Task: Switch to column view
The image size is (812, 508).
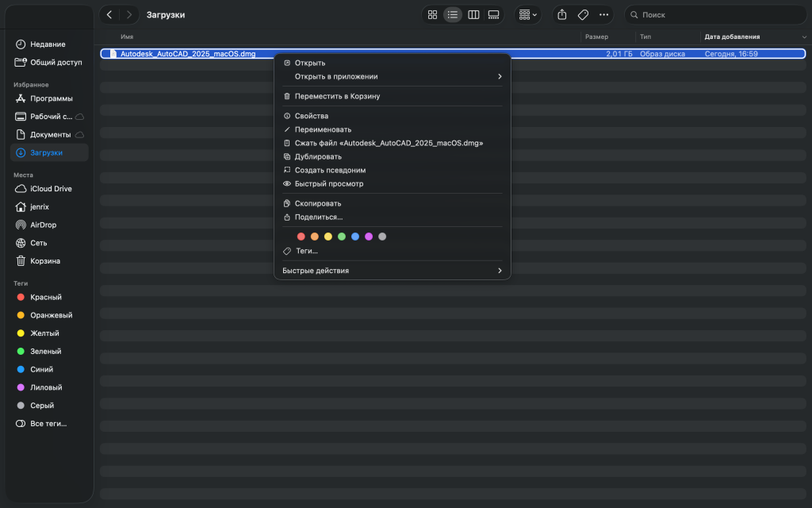Action: 473,14
